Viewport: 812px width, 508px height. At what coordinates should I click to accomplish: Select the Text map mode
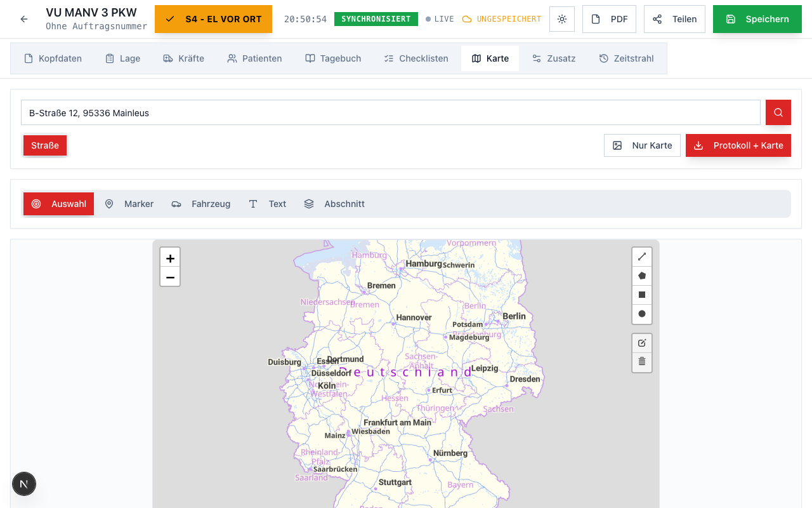(x=267, y=204)
